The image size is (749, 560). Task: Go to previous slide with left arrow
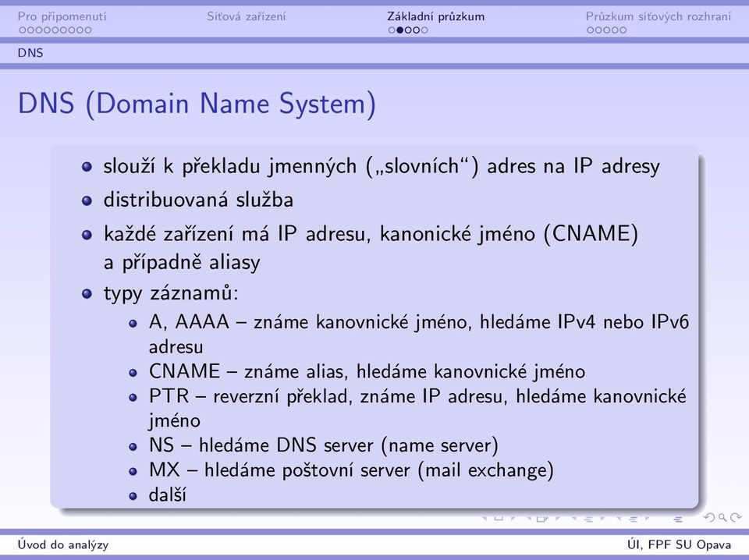pos(485,518)
